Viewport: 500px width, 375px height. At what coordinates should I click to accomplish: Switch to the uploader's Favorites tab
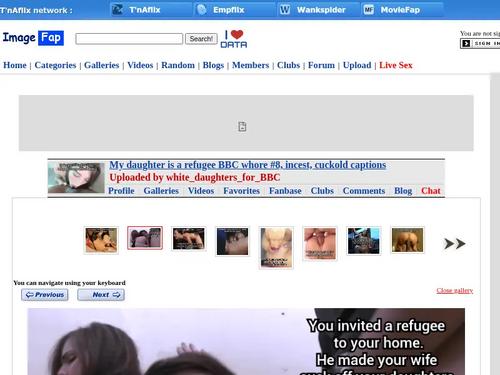[241, 191]
